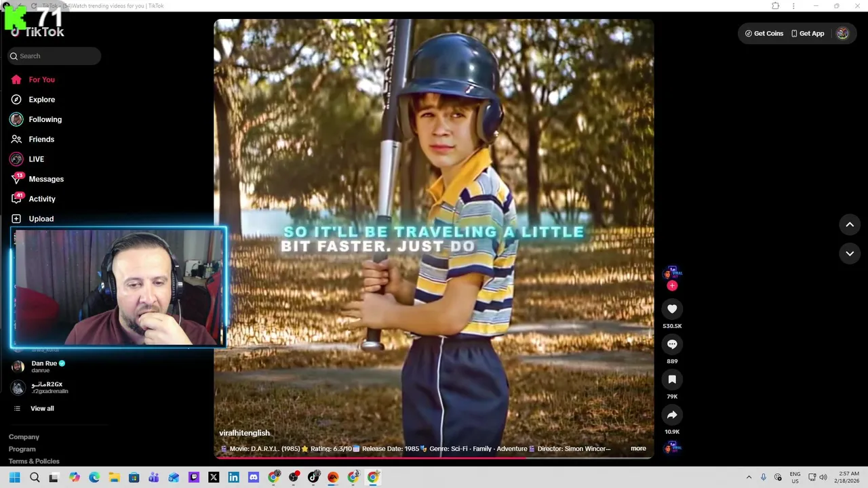Viewport: 868px width, 488px height.
Task: Switch the ENG US input language
Action: (795, 478)
